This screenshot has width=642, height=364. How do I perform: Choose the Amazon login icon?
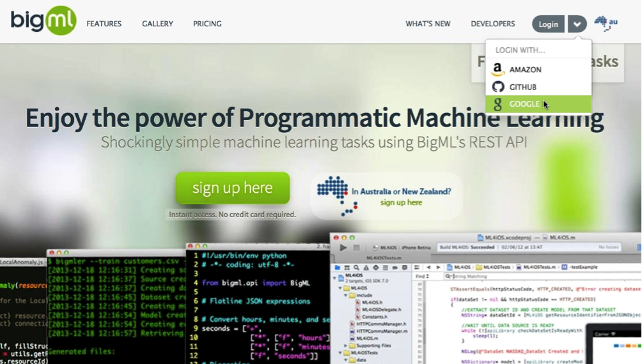point(497,70)
